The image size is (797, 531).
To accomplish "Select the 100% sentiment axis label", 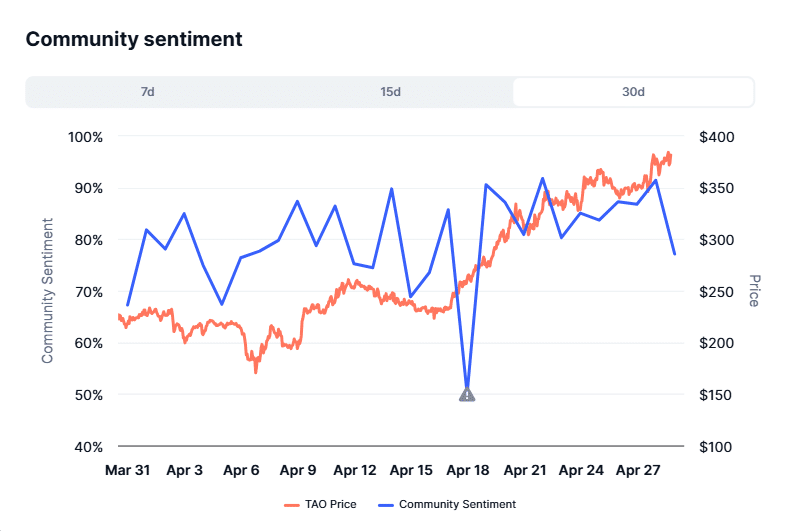I will [83, 137].
